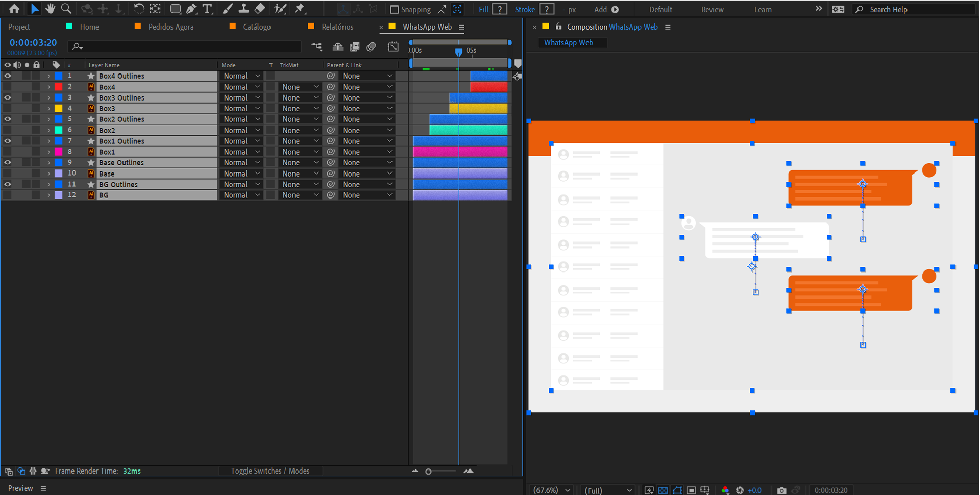Screen dimensions: 980x495
Task: Hide the Box1 Outlines layer
Action: [8, 141]
